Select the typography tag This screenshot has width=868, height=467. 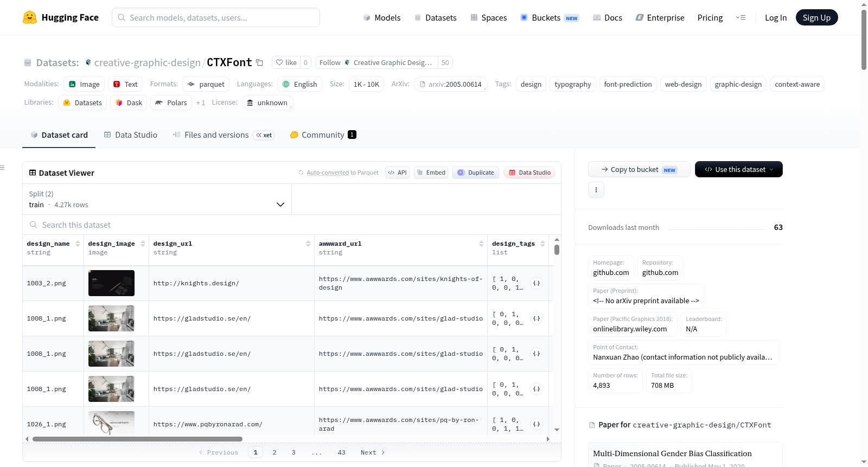pyautogui.click(x=573, y=84)
